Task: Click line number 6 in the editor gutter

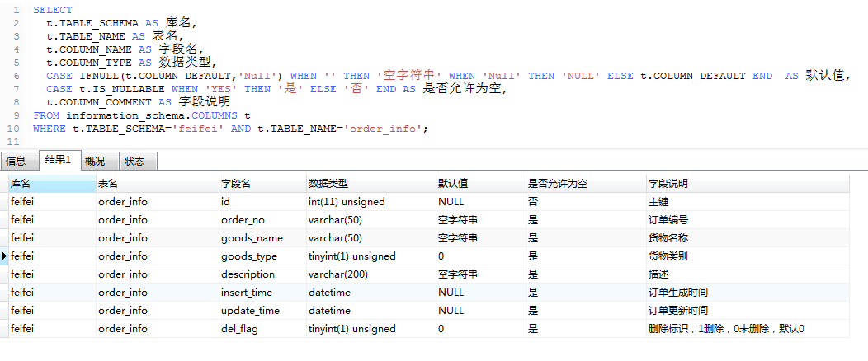Action: tap(16, 76)
